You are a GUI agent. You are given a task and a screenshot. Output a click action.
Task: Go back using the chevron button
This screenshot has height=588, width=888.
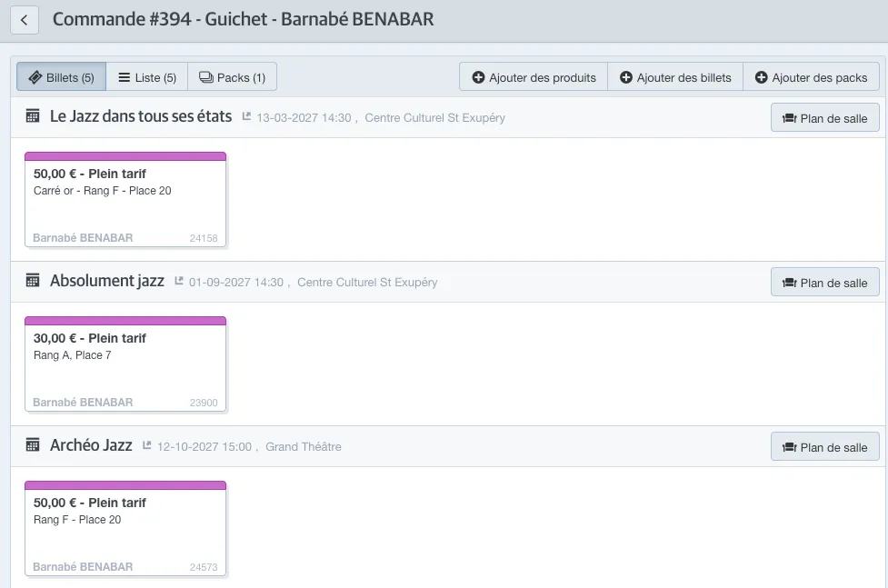point(25,20)
